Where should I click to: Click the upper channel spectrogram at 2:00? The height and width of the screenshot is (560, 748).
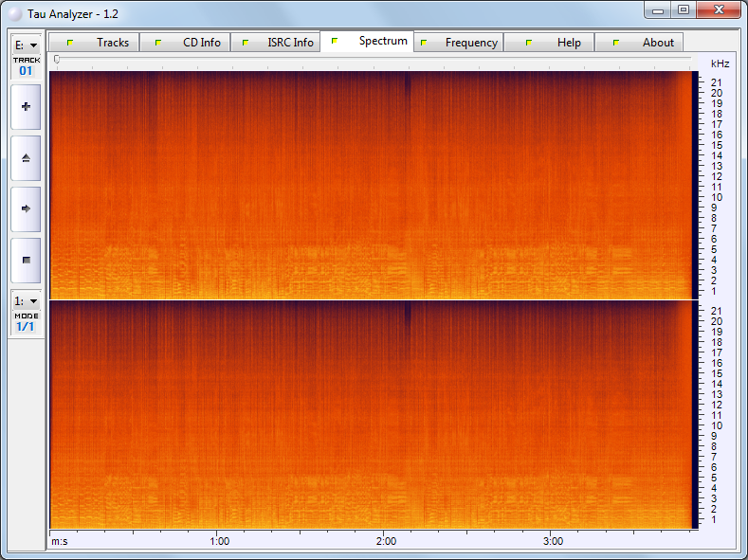tap(387, 185)
